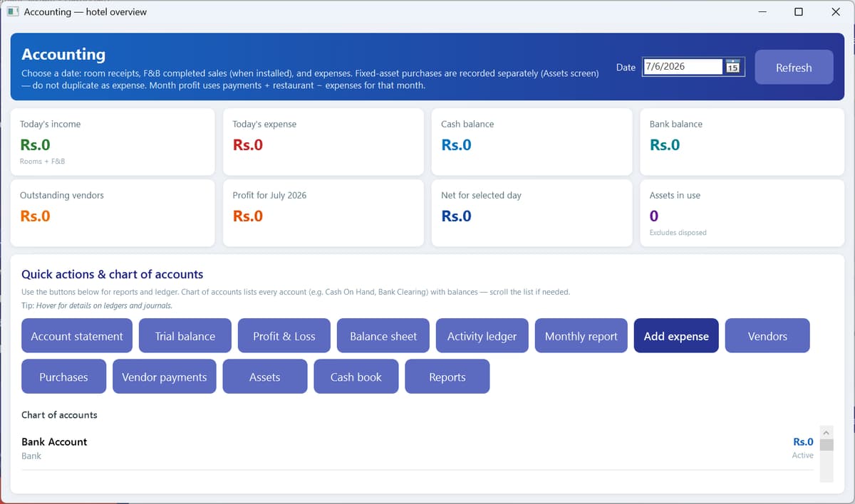855x504 pixels.
Task: Open the Account statement report
Action: point(77,335)
